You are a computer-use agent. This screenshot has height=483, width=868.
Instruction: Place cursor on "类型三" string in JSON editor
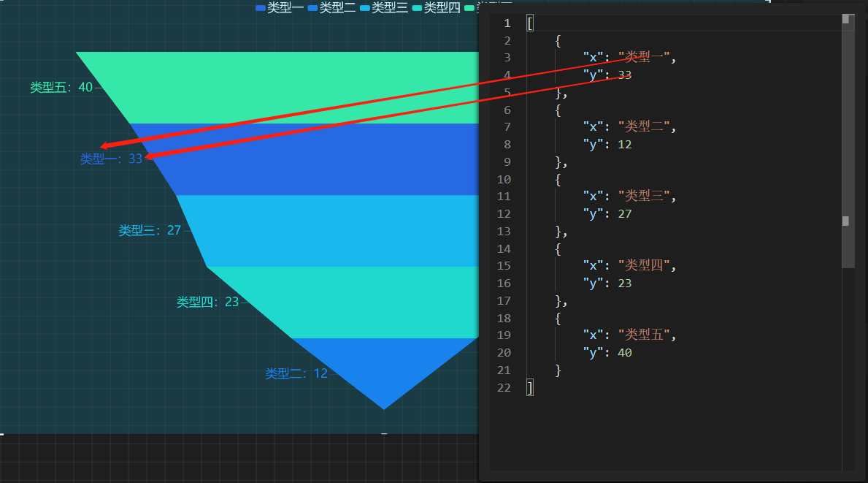point(644,196)
